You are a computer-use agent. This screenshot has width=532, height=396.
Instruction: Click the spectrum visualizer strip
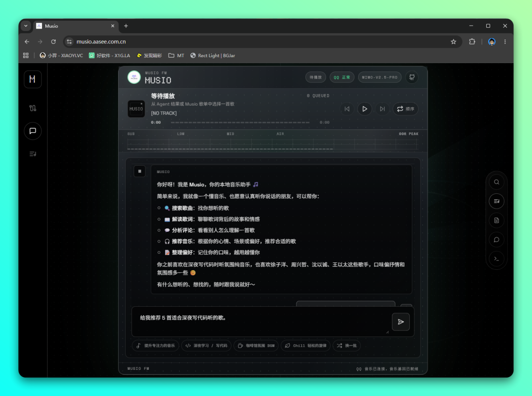(x=273, y=144)
